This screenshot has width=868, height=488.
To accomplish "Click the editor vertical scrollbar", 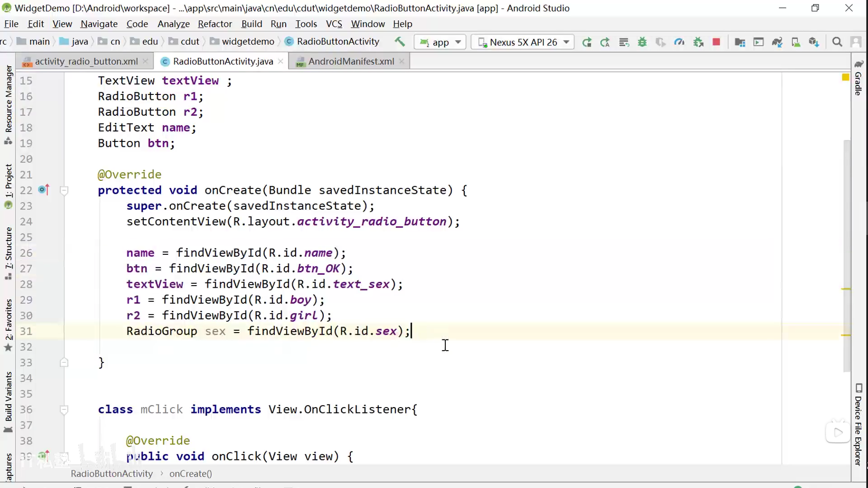I will pyautogui.click(x=847, y=253).
